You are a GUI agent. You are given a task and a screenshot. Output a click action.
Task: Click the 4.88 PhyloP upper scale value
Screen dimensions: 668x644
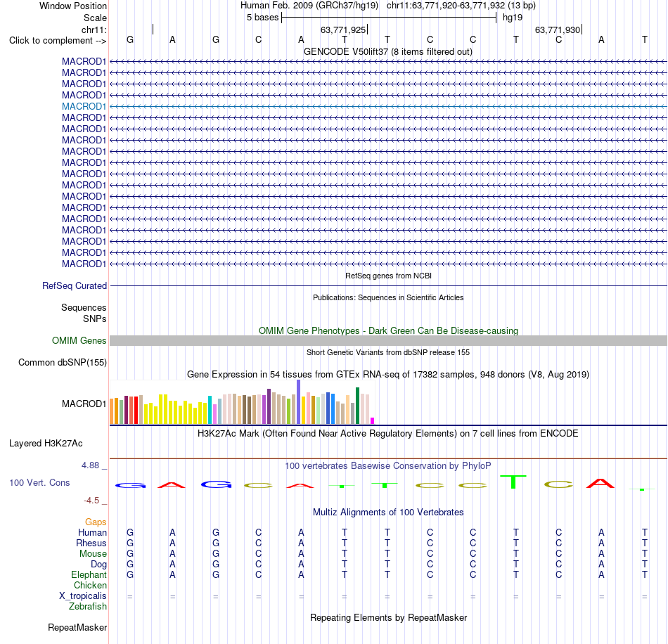pyautogui.click(x=90, y=465)
